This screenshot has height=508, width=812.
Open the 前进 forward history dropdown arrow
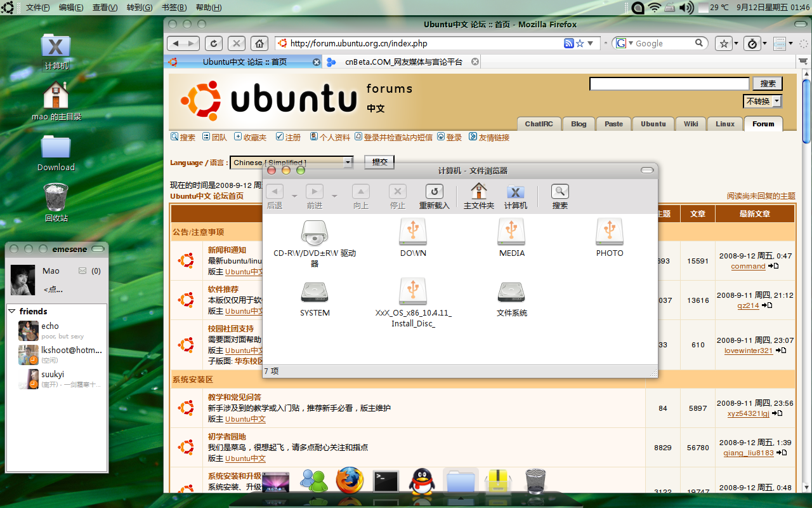335,196
